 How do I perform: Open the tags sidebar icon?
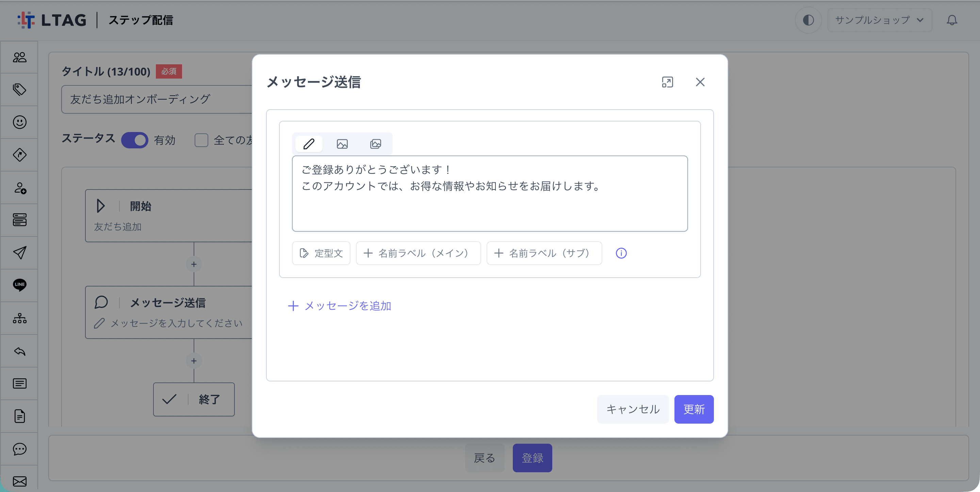(19, 89)
